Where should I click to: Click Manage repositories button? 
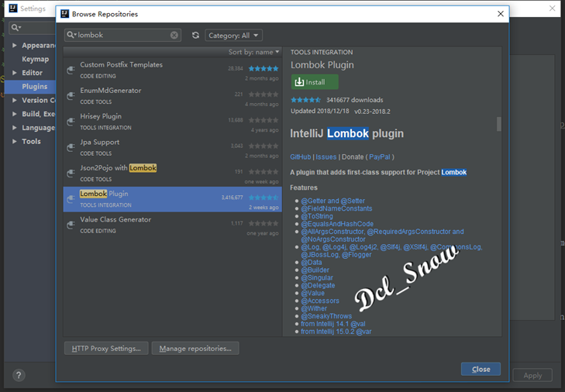(x=195, y=349)
